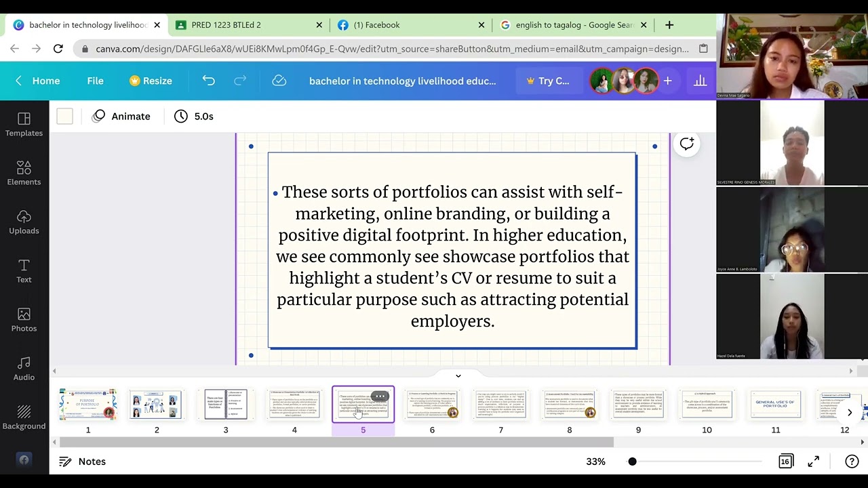Image resolution: width=868 pixels, height=488 pixels.
Task: Open the grid view showing 16 pages
Action: coord(785,462)
